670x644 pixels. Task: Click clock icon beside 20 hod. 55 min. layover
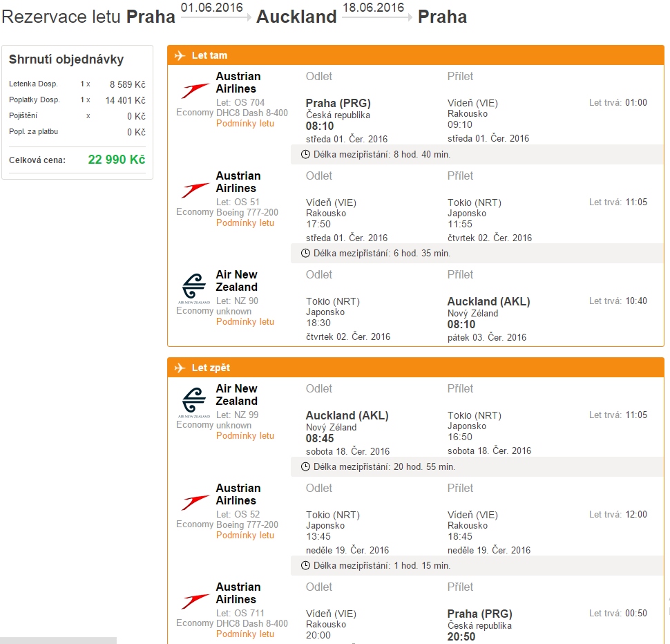tap(305, 466)
